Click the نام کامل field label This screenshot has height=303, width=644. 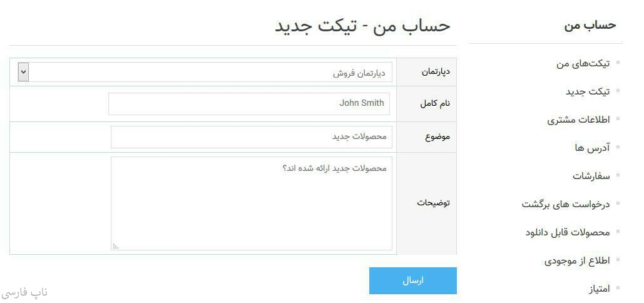pyautogui.click(x=435, y=104)
